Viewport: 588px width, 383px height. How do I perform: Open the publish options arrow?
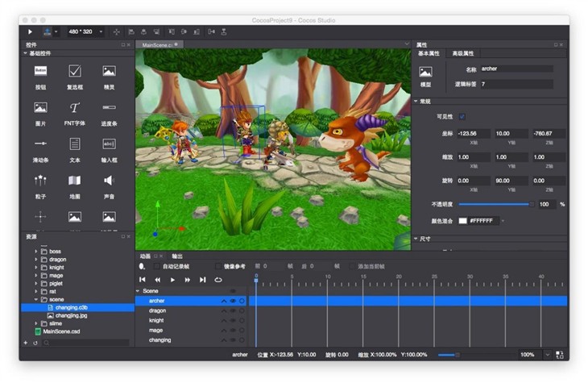(56, 32)
